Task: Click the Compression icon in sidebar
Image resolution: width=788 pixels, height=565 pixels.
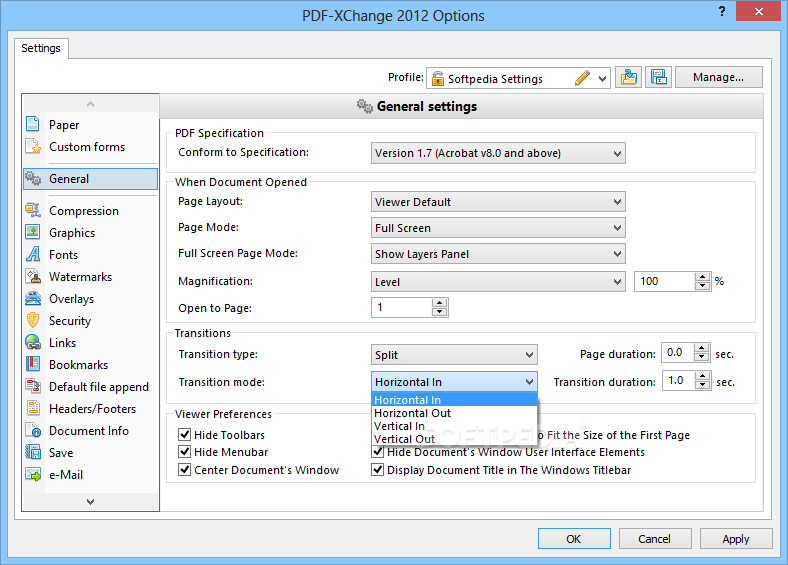Action: (33, 210)
